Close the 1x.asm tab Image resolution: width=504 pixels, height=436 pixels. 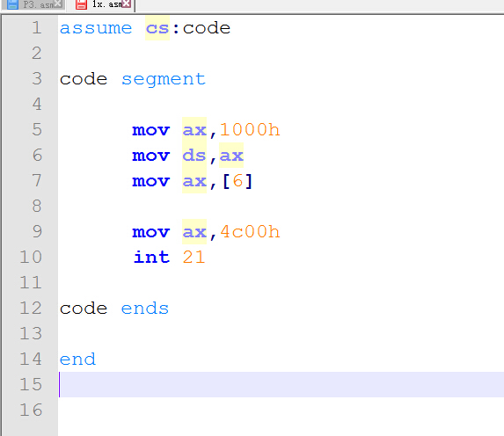point(127,4)
